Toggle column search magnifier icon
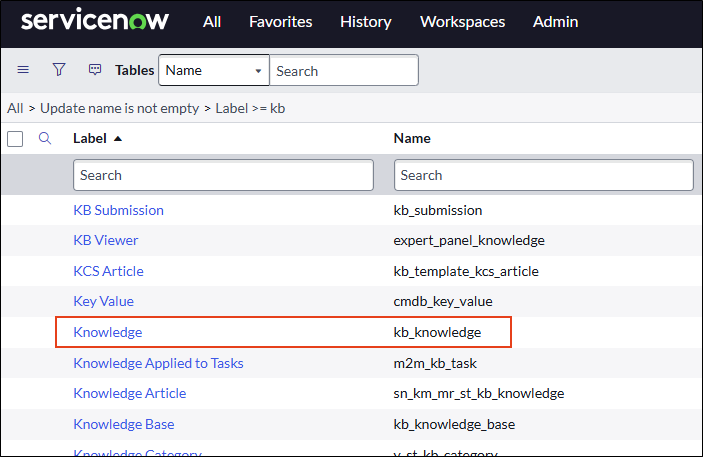703x457 pixels. pyautogui.click(x=45, y=138)
